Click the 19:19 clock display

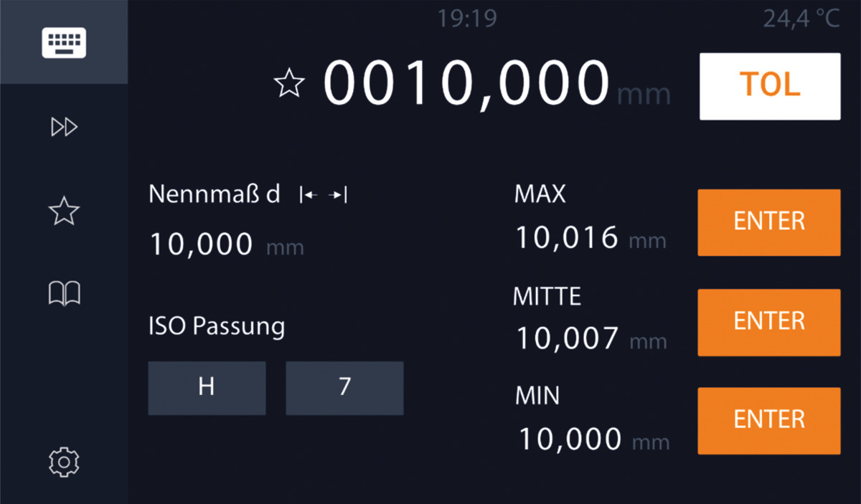tap(467, 19)
